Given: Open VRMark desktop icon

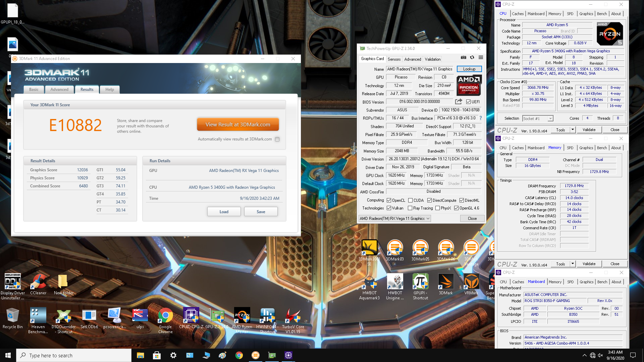Looking at the screenshot, I should [x=471, y=284].
